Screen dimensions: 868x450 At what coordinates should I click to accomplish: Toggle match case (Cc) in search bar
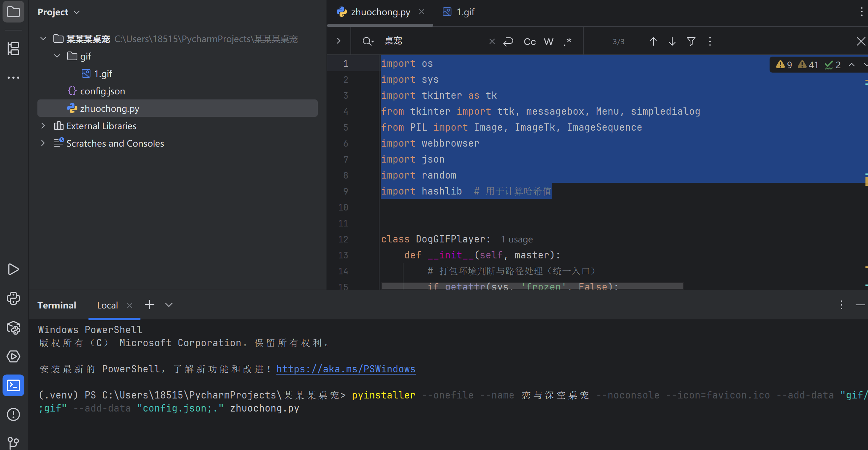point(529,41)
